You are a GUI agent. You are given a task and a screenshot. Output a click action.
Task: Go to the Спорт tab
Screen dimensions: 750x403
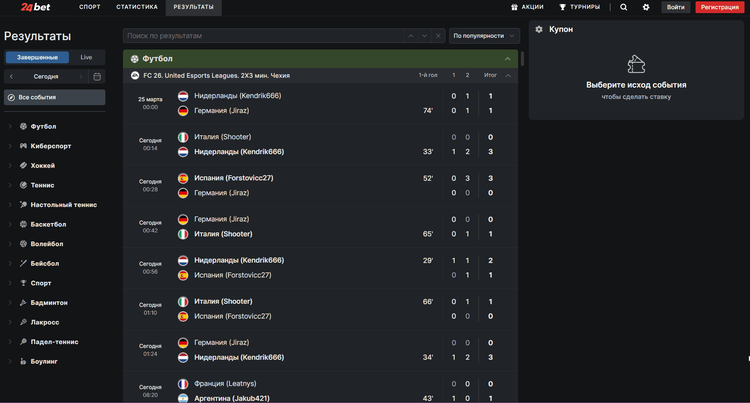point(90,7)
